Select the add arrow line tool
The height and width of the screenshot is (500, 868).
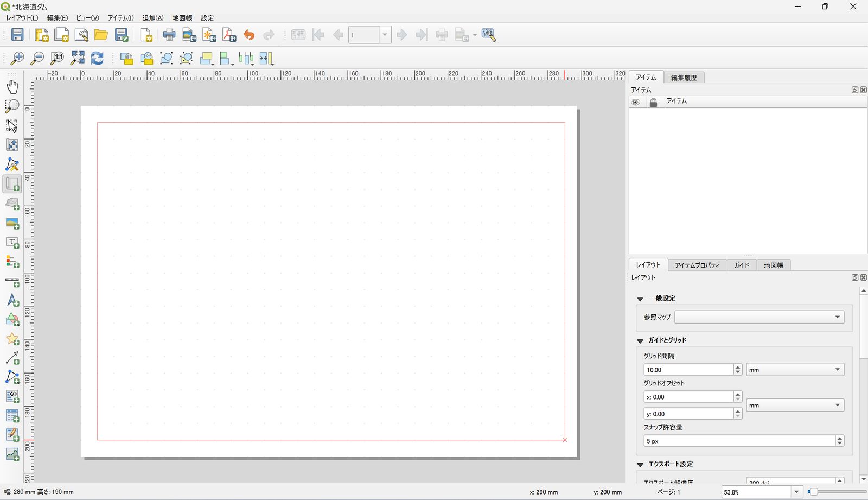12,358
